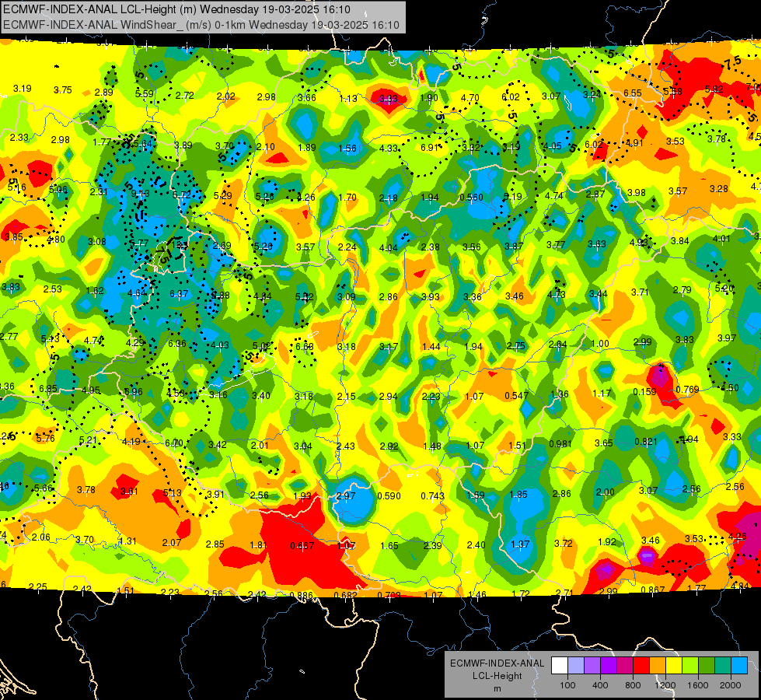Screen dimensions: 761x700
Task: Click the wind shear value 9.13
Action: (x=140, y=194)
